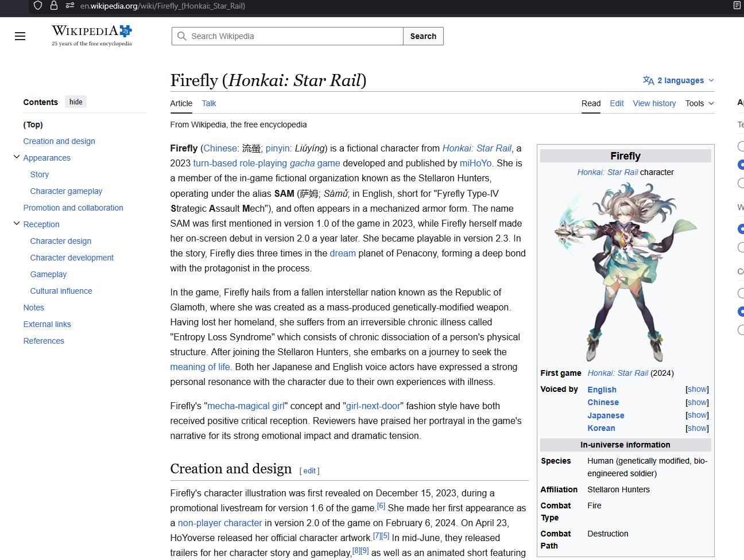Show Japanese voice actors in infobox
The width and height of the screenshot is (744, 560).
pyautogui.click(x=697, y=415)
